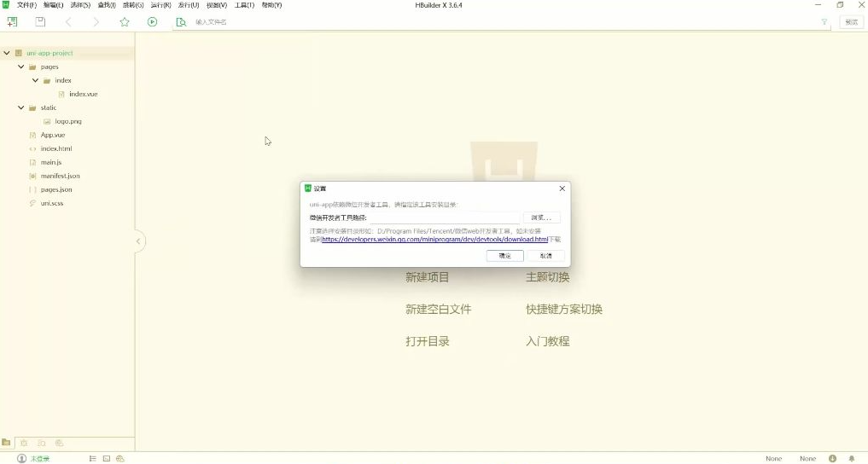Open the terminal icon in status bar
Viewport: 868px width, 464px height.
[107, 459]
